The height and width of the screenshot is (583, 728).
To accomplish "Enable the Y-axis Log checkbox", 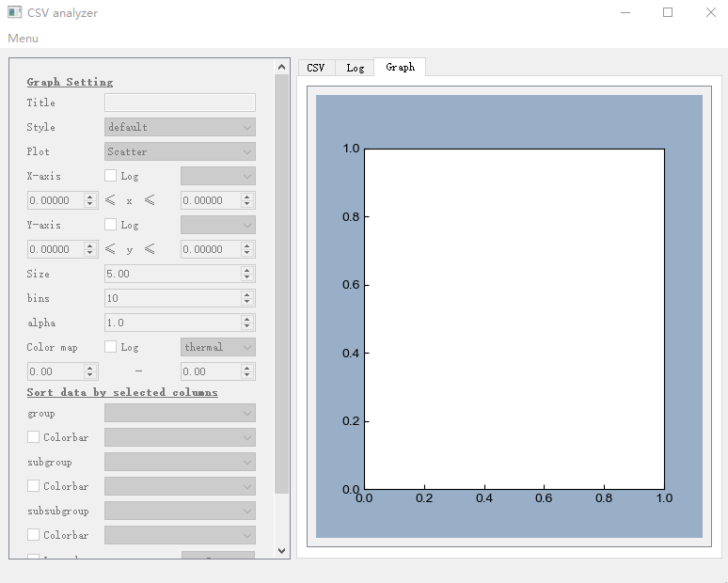I will coord(110,225).
